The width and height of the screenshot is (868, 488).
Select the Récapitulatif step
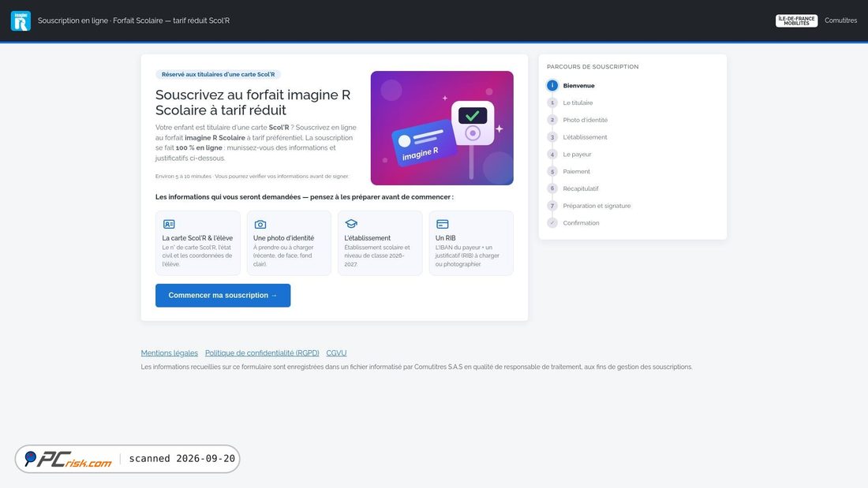point(580,188)
